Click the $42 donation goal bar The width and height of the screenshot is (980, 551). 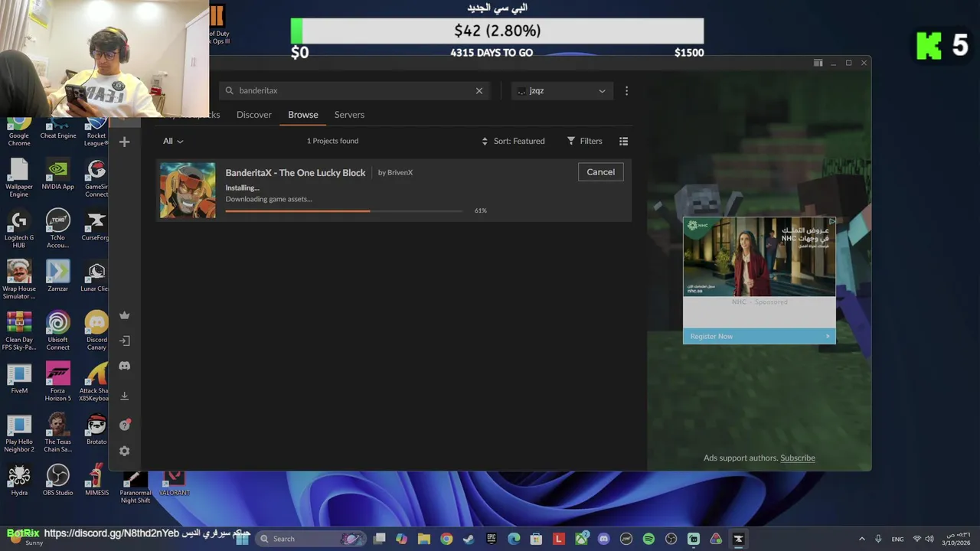497,31
